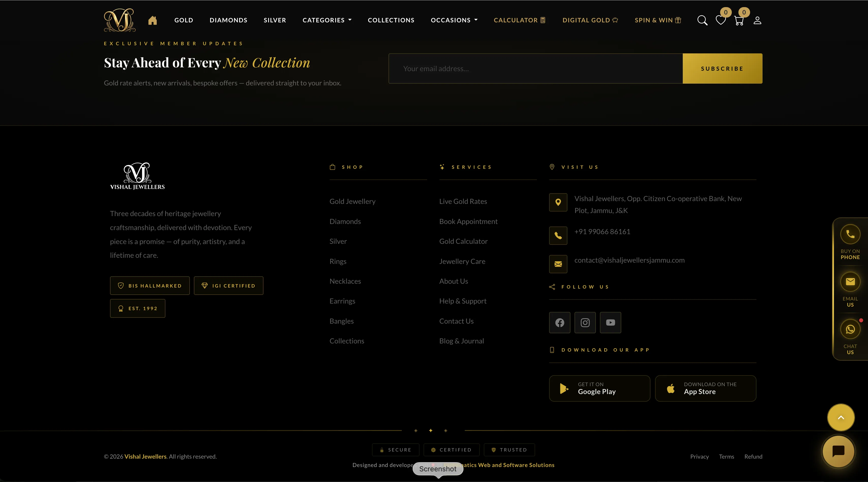Click the scroll-to-top arrow button
868x482 pixels.
841,417
